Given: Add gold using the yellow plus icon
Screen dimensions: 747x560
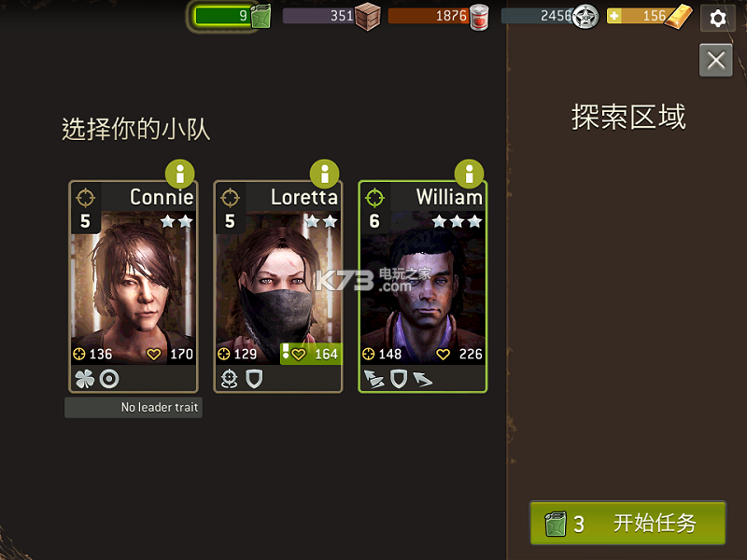Looking at the screenshot, I should 614,16.
